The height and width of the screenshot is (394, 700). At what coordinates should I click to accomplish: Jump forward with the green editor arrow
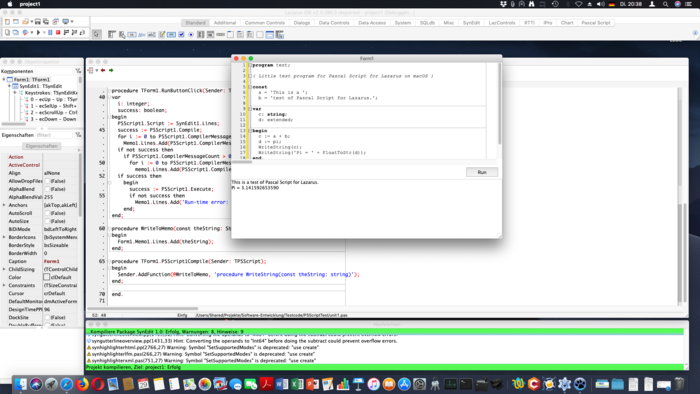pyautogui.click(x=111, y=70)
